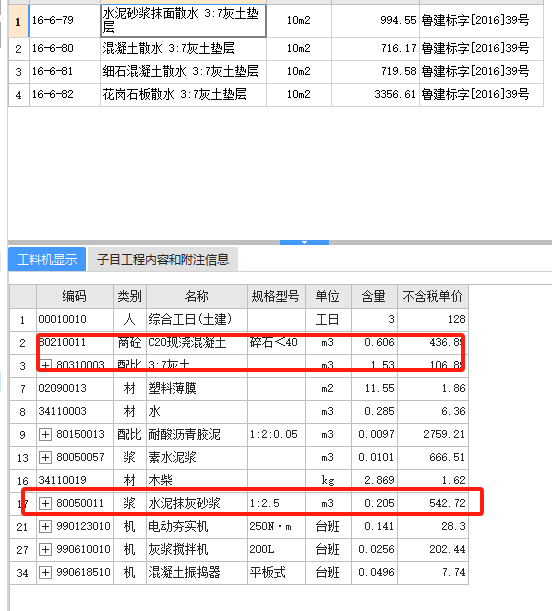Screen dimensions: 552x611
Task: Click name cell 水泥砂浆抹面散水 3:7灰土垫层
Action: [183, 21]
